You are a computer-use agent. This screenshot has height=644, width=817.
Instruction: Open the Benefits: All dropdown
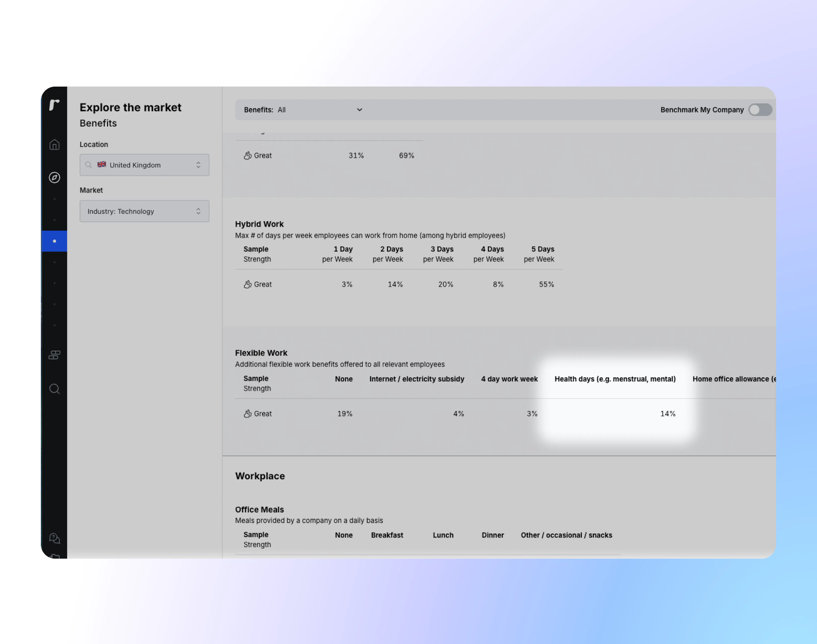click(x=303, y=110)
